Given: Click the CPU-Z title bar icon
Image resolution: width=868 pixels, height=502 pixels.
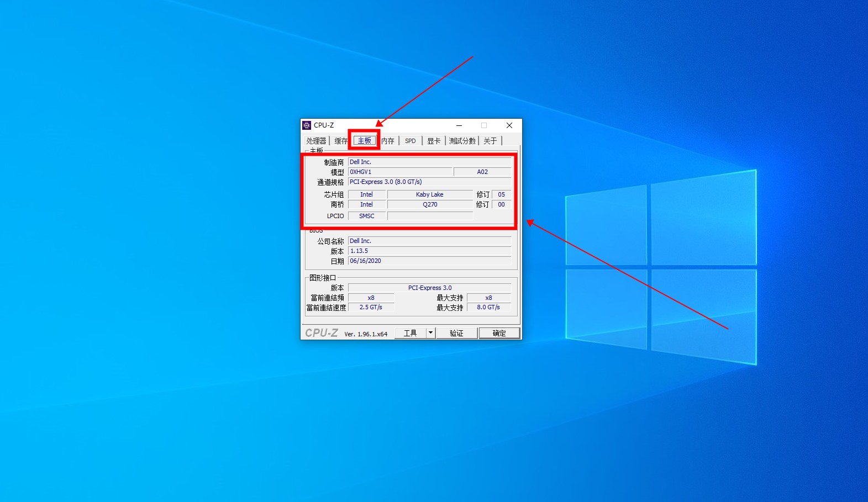Looking at the screenshot, I should click(307, 125).
